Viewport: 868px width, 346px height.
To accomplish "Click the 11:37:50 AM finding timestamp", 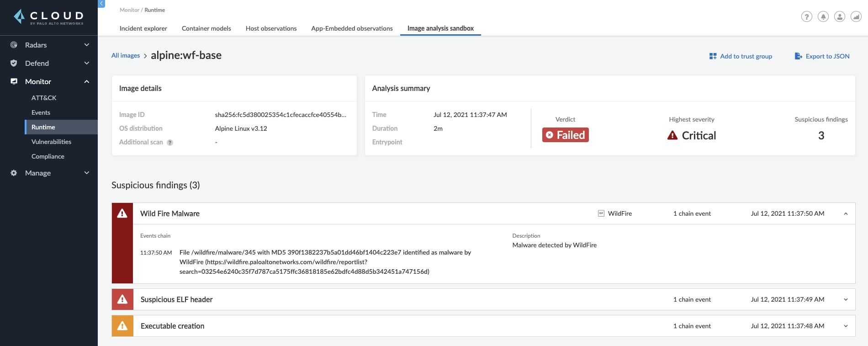I will coord(788,213).
